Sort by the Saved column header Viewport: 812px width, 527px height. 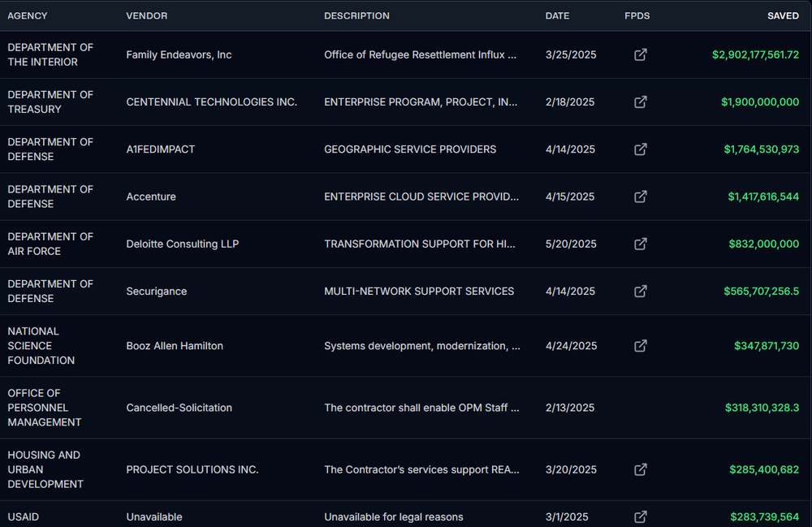coord(783,16)
